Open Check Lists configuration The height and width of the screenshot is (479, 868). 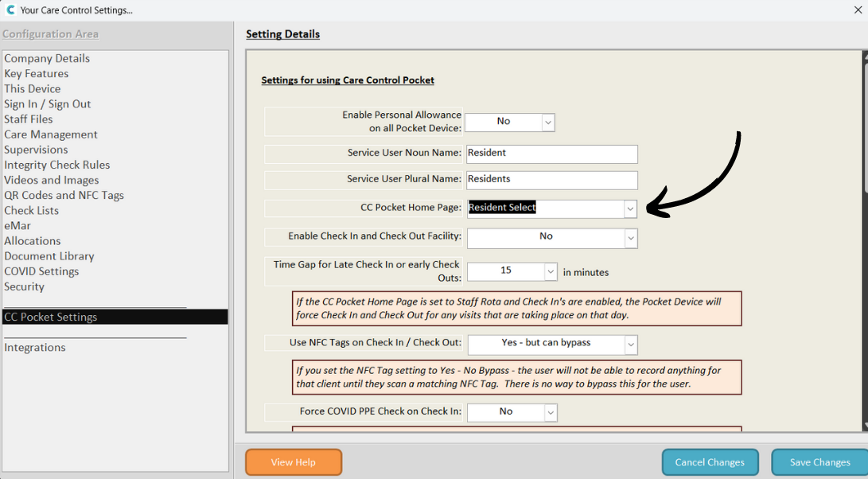pos(32,210)
